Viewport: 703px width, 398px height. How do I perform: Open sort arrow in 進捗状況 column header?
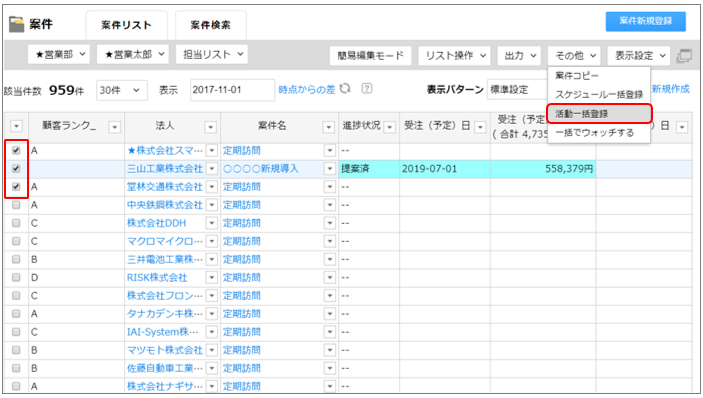[x=390, y=127]
